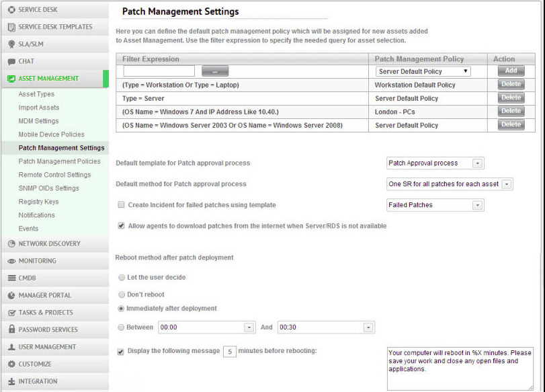Image resolution: width=545 pixels, height=392 pixels.
Task: Open One SR for all patches dropdown
Action: [450, 184]
